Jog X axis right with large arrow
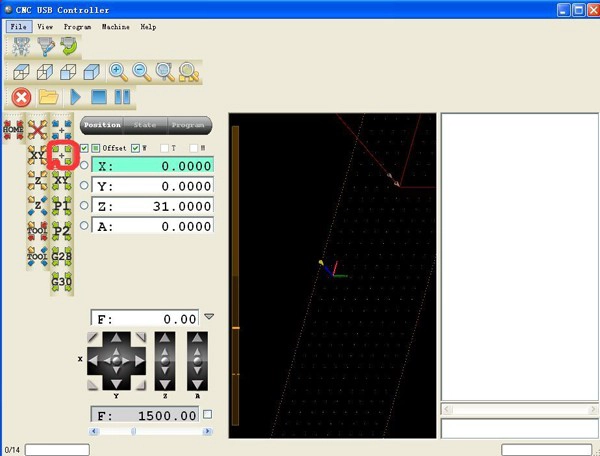This screenshot has width=600, height=456. (139, 361)
